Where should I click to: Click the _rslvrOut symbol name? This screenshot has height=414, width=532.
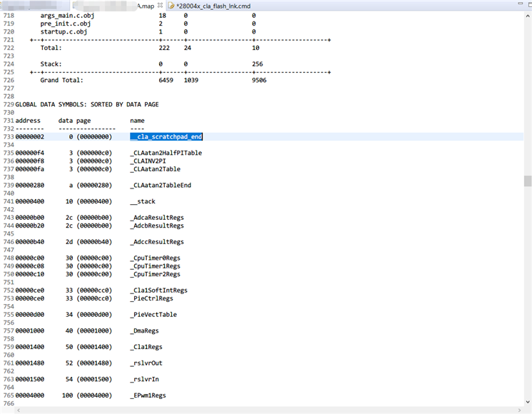[146, 363]
